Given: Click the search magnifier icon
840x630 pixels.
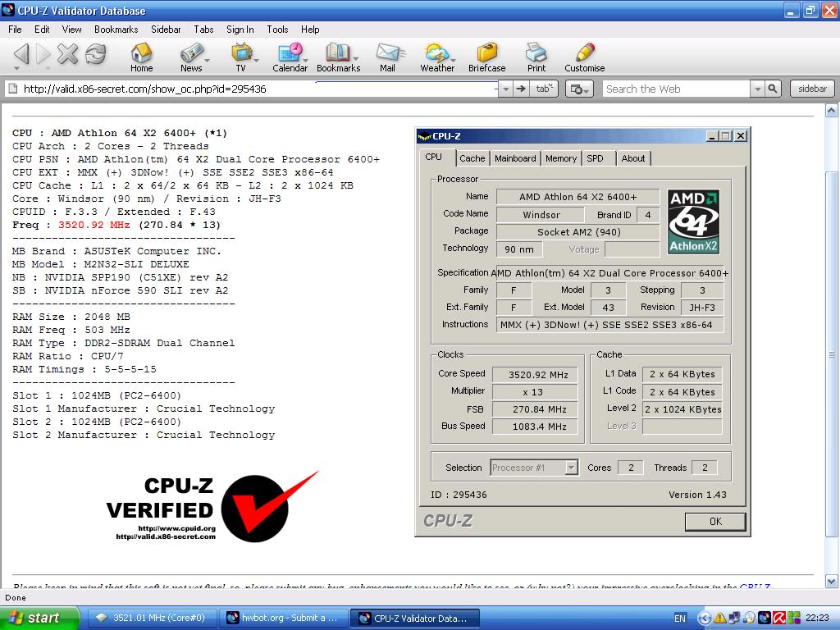Looking at the screenshot, I should click(x=773, y=89).
